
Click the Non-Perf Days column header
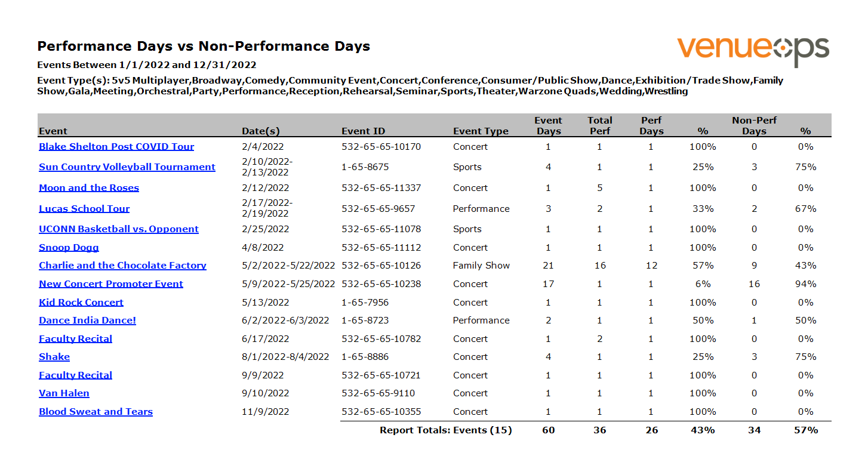coord(754,126)
